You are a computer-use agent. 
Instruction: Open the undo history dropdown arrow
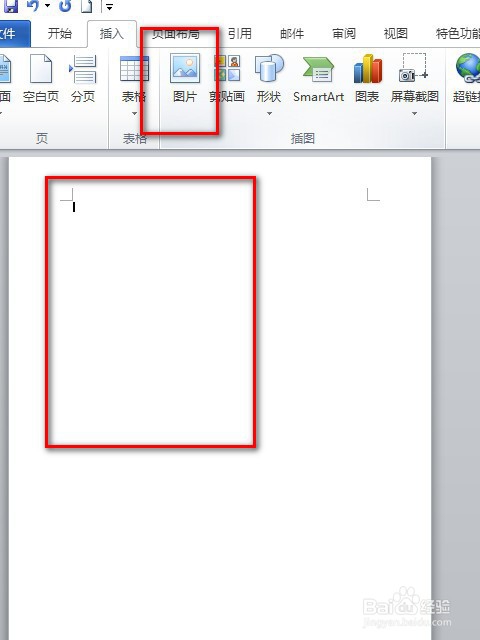(48, 6)
